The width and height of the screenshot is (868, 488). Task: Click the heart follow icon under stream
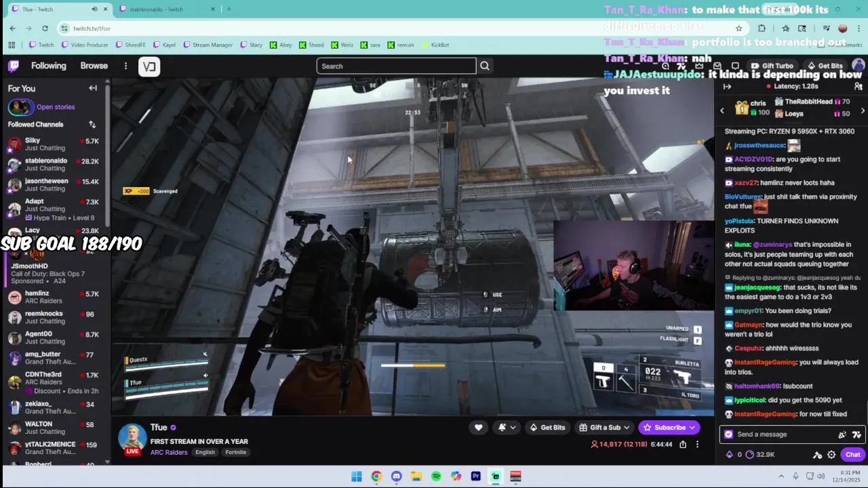pyautogui.click(x=478, y=427)
